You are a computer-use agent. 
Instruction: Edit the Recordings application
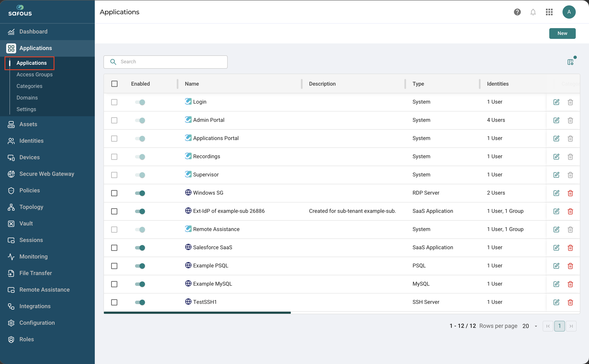[x=556, y=157]
